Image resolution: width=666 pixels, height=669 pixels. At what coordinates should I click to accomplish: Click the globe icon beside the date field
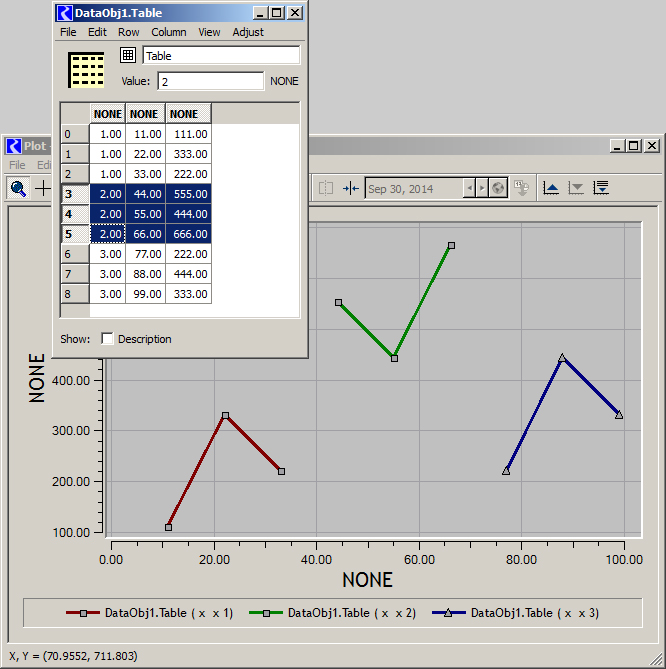click(x=498, y=188)
